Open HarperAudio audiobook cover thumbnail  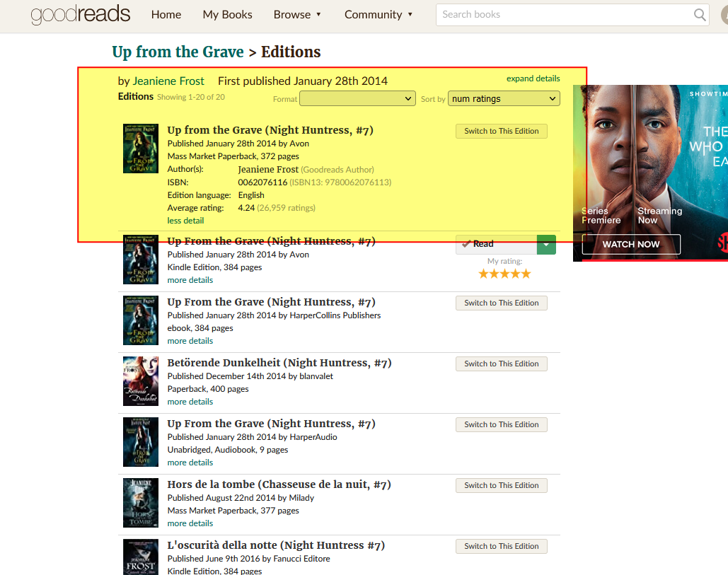pos(141,442)
